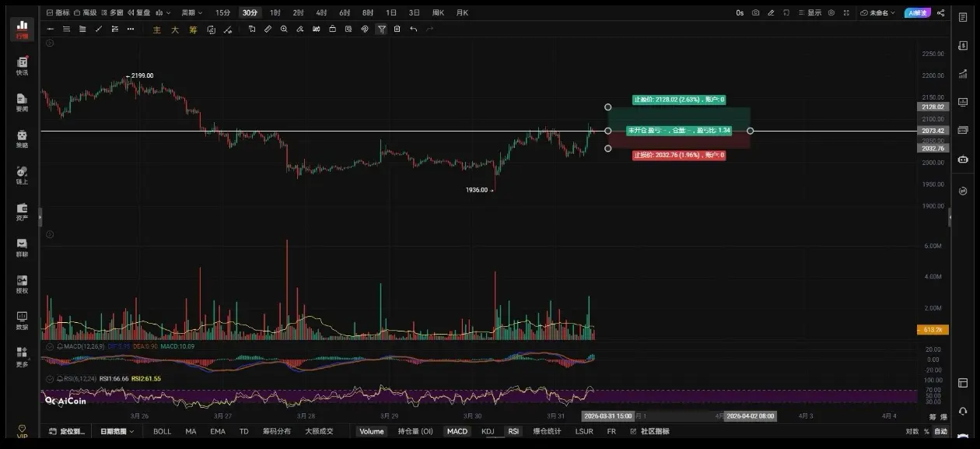Toggle the MACD indicator
This screenshot has width=980, height=449.
pos(457,431)
